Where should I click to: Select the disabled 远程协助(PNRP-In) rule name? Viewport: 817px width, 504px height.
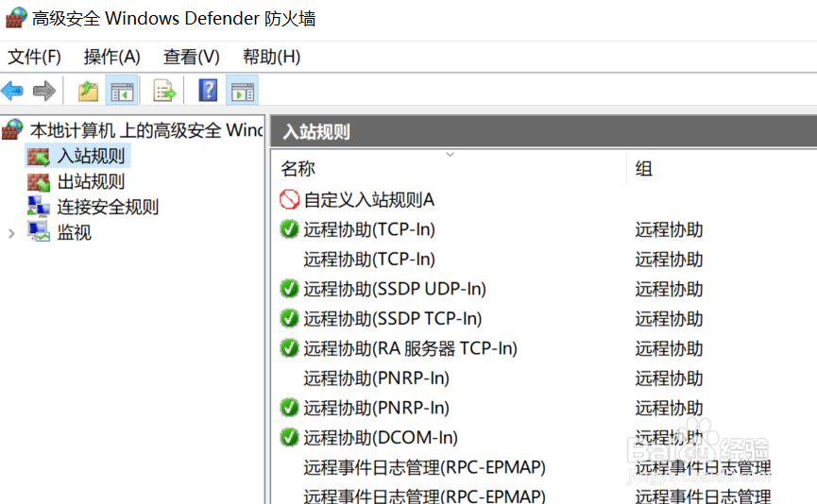click(x=377, y=378)
